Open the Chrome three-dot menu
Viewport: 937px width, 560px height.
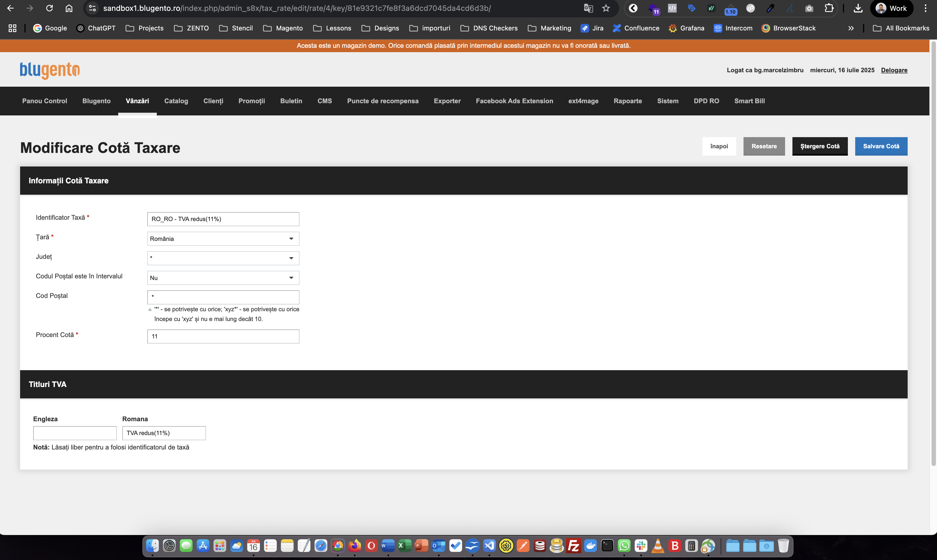(x=925, y=8)
